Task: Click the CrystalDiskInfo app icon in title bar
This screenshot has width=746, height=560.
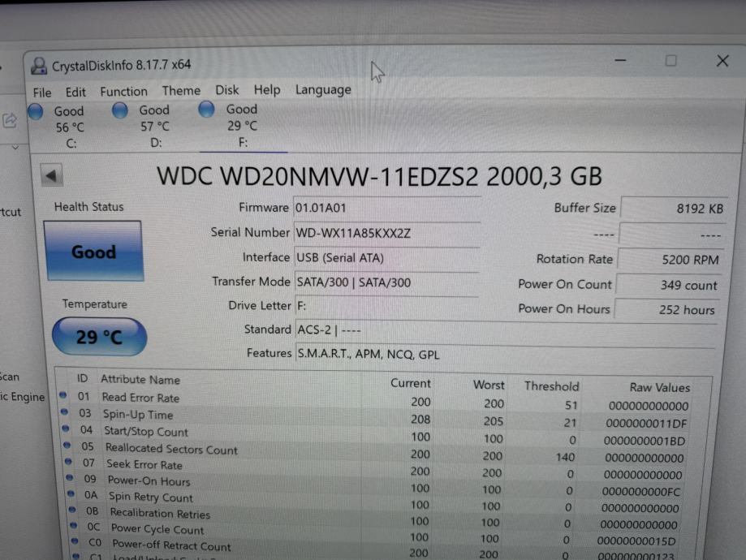Action: (39, 66)
